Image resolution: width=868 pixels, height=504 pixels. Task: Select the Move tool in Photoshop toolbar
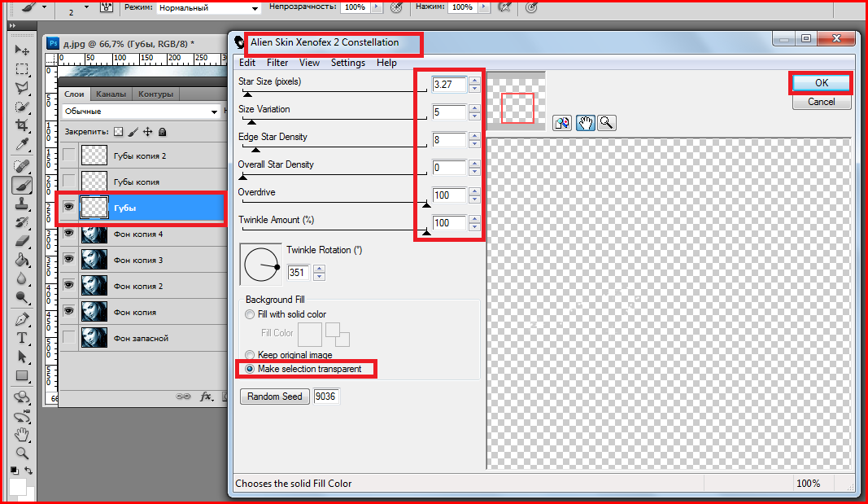click(22, 50)
